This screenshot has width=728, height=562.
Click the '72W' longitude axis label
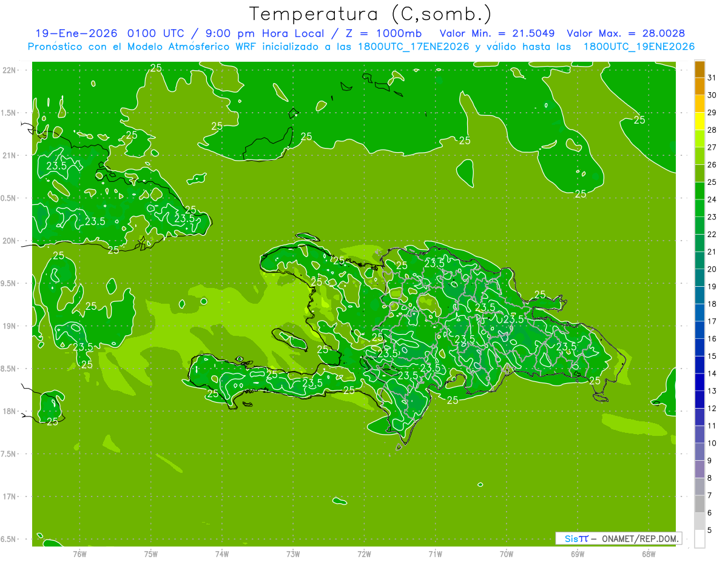tap(364, 554)
